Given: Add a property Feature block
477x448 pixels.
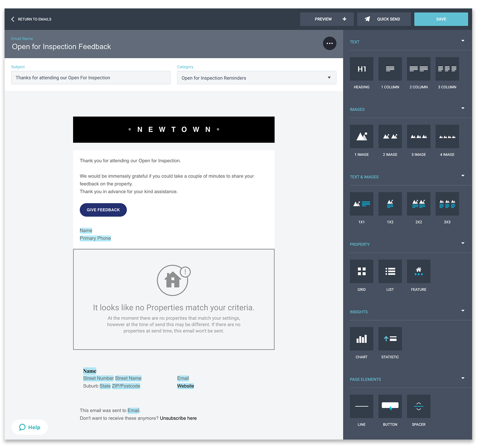Looking at the screenshot, I should (x=419, y=271).
